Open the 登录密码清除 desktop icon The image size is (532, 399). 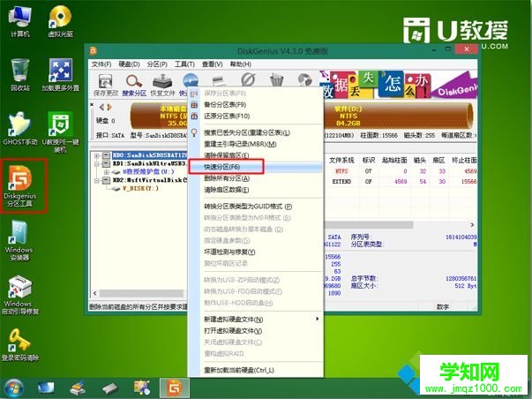pyautogui.click(x=20, y=343)
